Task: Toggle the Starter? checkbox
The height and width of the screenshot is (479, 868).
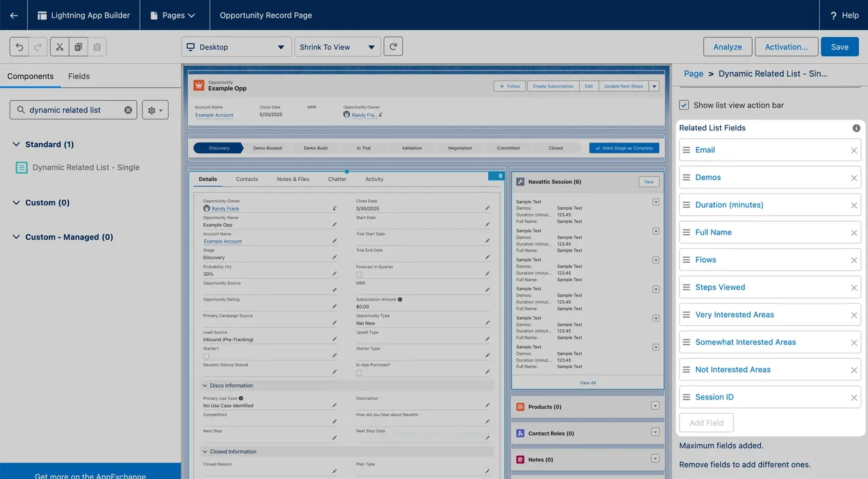Action: tap(206, 356)
